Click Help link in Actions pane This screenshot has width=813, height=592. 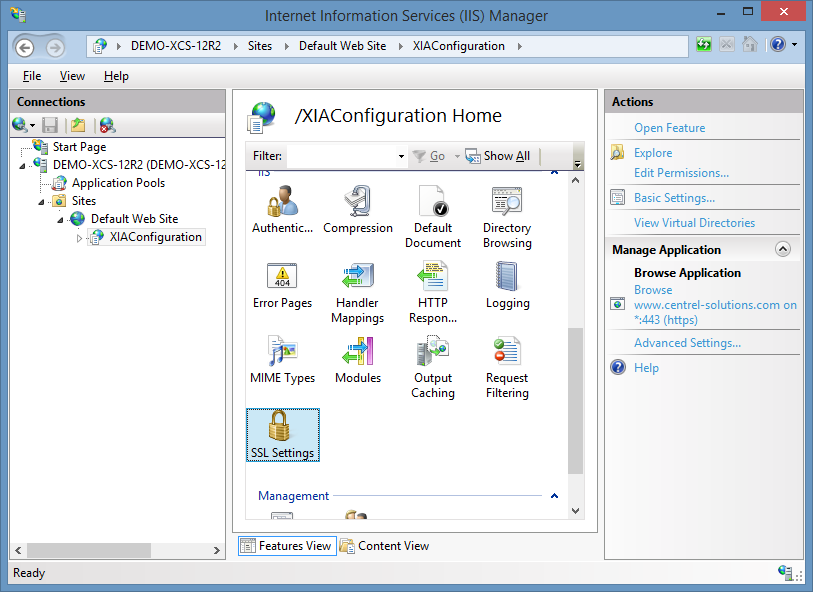646,368
